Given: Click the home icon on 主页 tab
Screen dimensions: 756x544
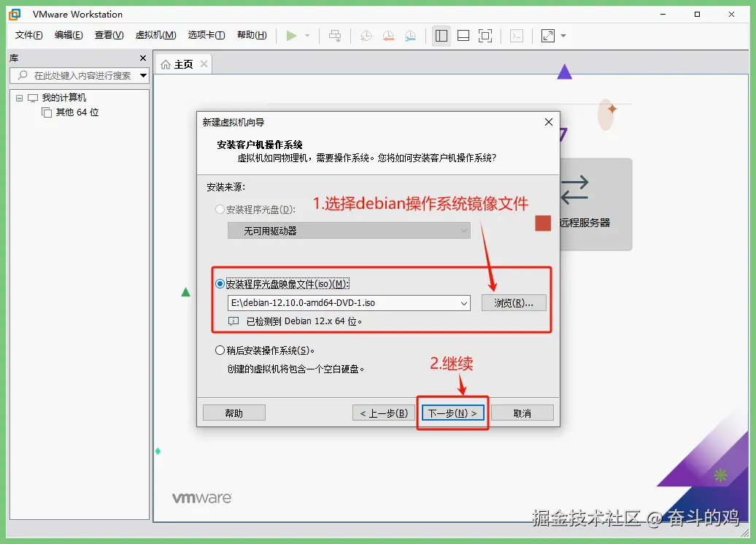Looking at the screenshot, I should pyautogui.click(x=166, y=65).
